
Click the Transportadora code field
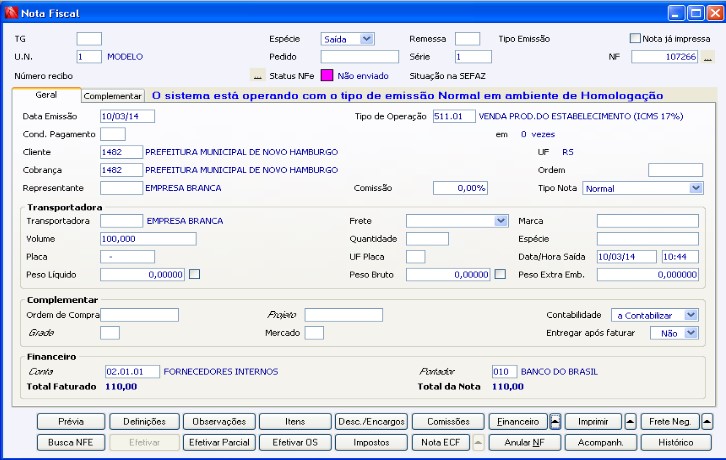[121, 221]
